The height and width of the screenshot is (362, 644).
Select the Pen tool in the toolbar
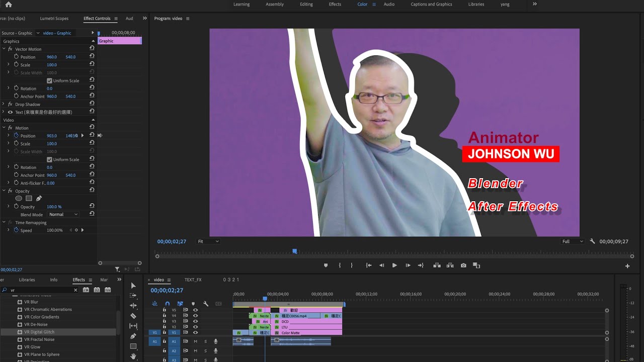coord(133,336)
